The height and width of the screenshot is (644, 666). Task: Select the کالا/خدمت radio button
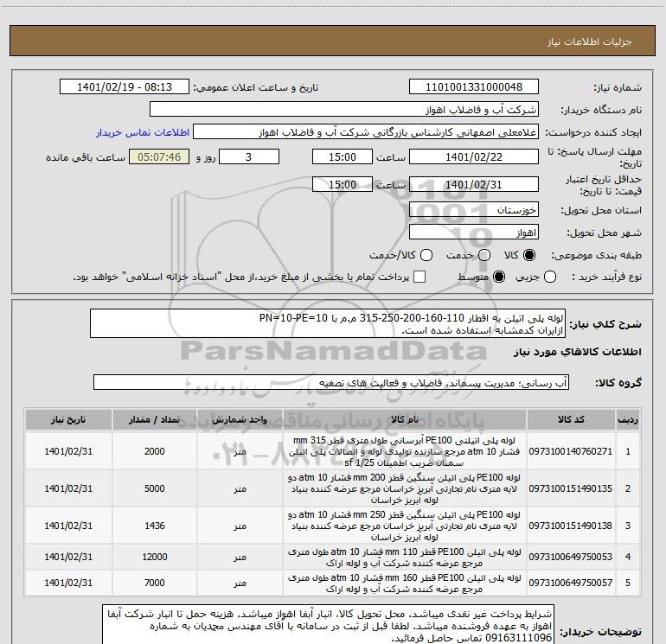point(426,255)
